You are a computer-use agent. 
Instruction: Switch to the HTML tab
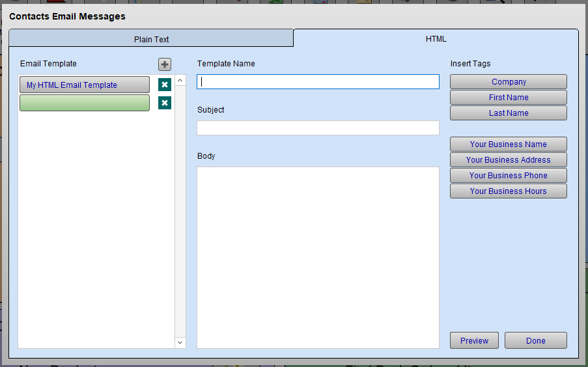436,39
